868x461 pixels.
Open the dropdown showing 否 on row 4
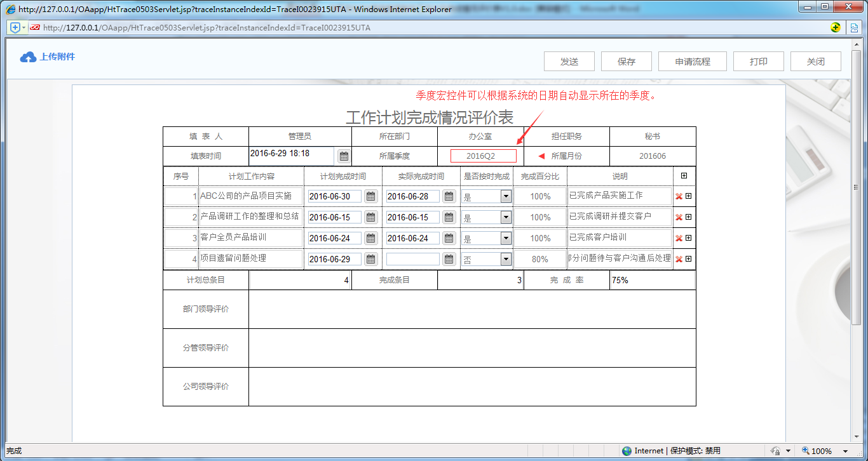tap(505, 259)
